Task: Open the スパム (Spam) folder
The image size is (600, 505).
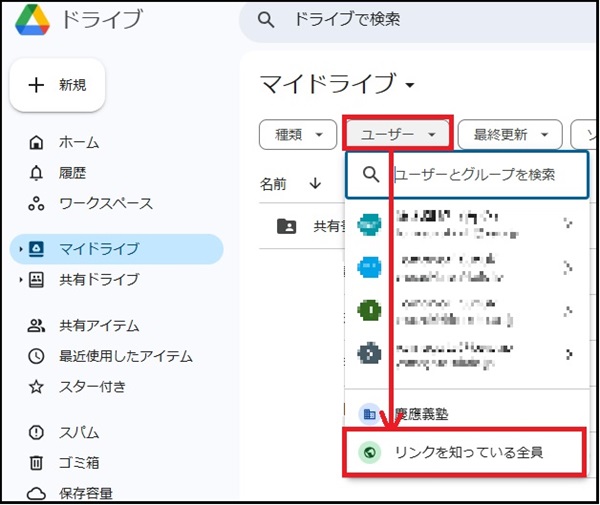Action: pos(78,432)
